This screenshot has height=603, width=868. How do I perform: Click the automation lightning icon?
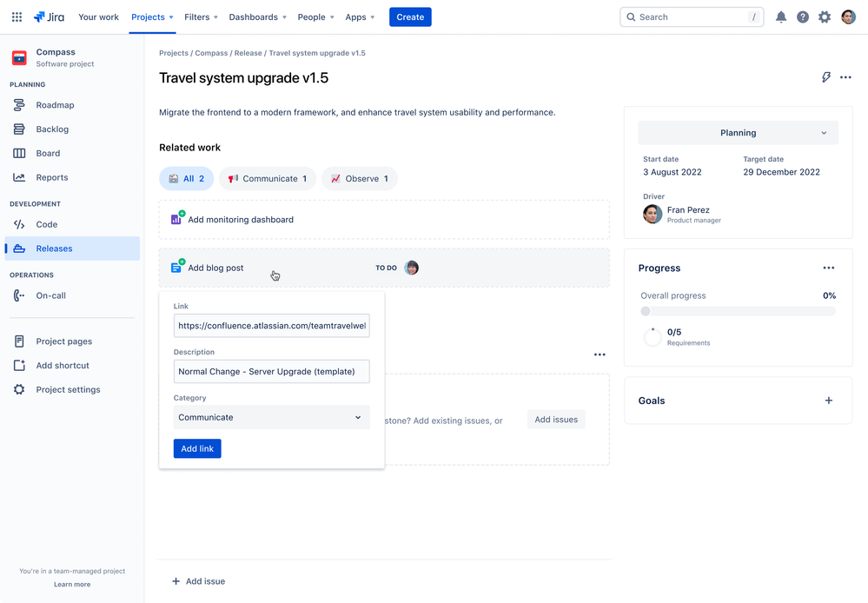point(826,77)
